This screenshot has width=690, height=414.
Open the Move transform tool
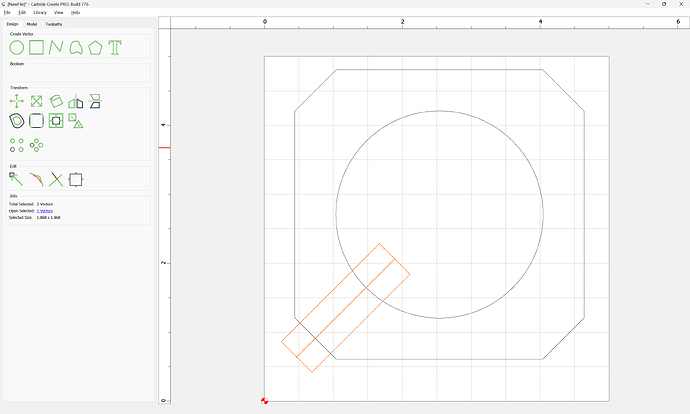click(17, 101)
